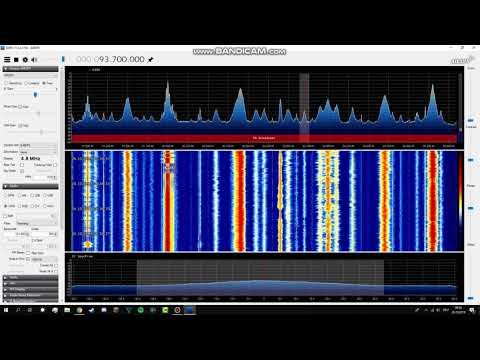This screenshot has width=480, height=360.
Task: Click the filter Order input field
Action: [44, 234]
